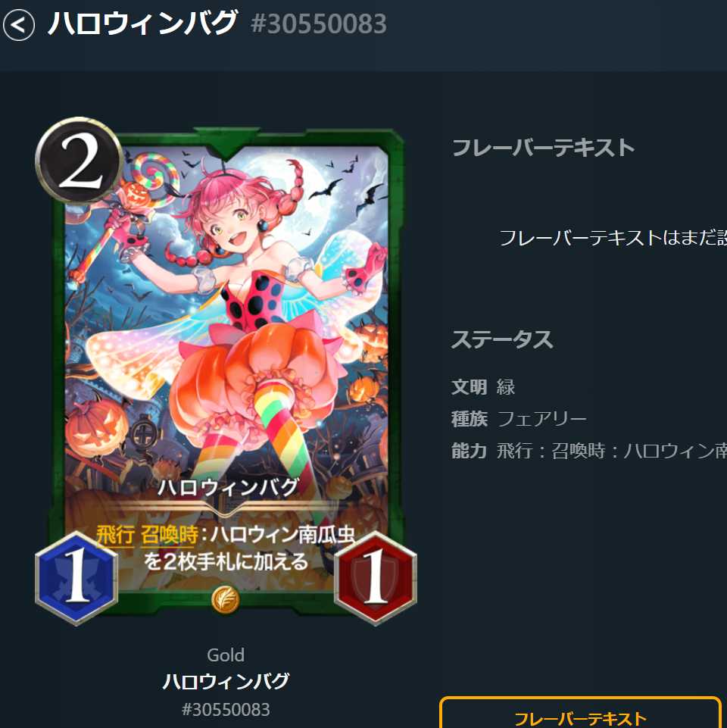Click the orange フレーバーテキスト button
This screenshot has height=728, width=727.
[x=580, y=713]
